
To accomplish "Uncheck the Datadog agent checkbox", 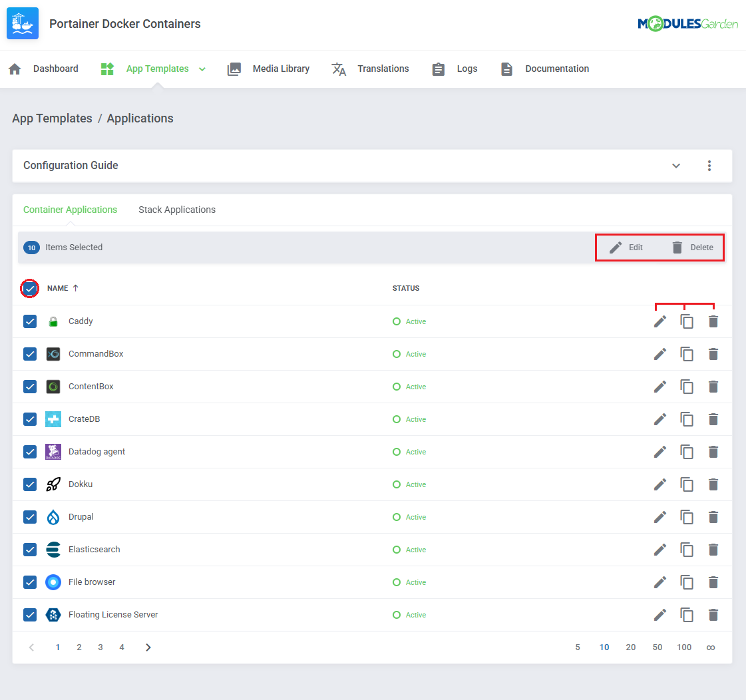I will 30,452.
